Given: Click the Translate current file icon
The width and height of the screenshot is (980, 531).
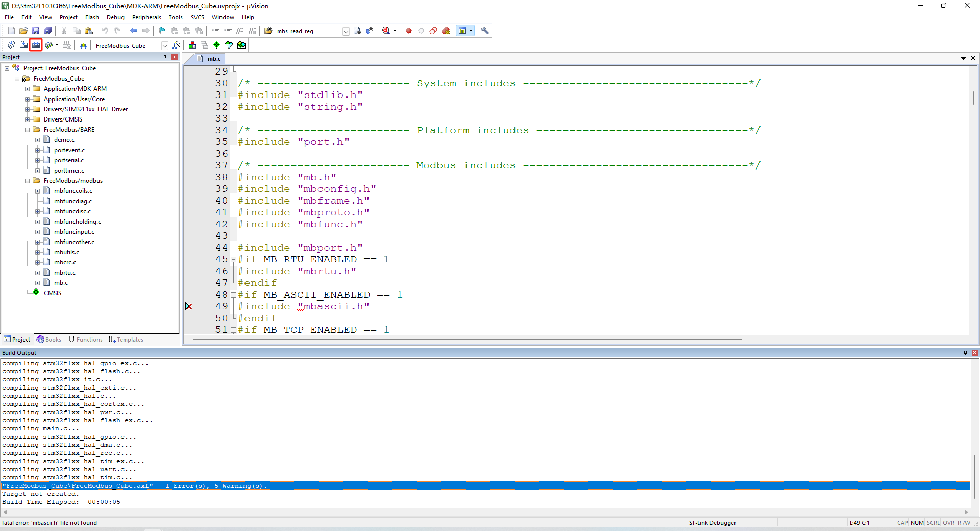Looking at the screenshot, I should tap(11, 45).
